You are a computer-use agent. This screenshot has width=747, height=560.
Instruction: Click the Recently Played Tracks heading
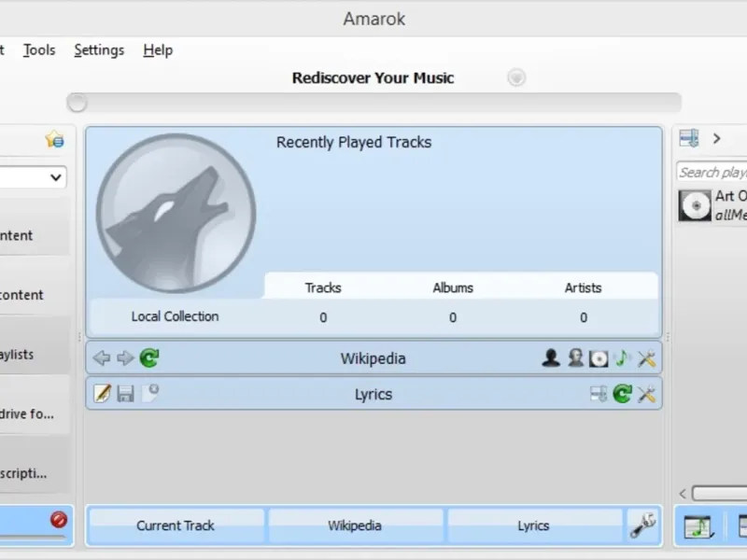(354, 142)
